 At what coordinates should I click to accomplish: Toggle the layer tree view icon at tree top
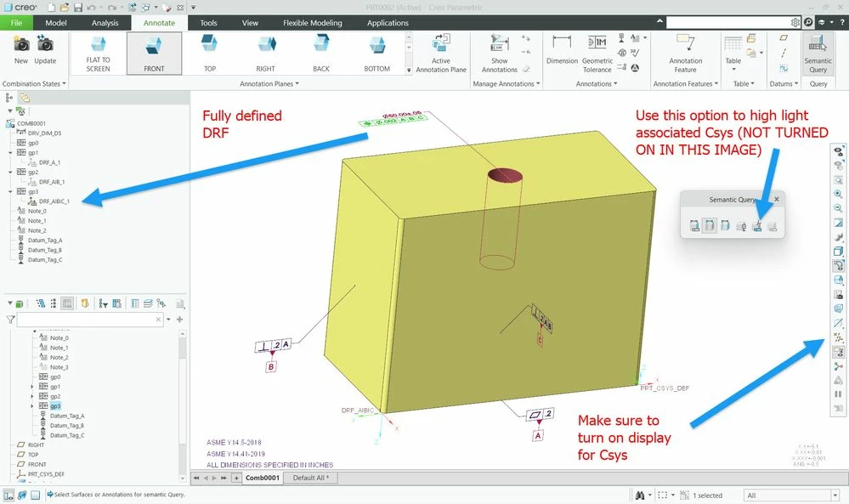coord(25,98)
